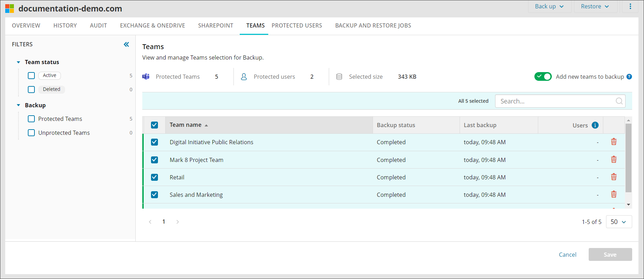The height and width of the screenshot is (279, 644).
Task: Open the three-dot more options menu
Action: (630, 6)
